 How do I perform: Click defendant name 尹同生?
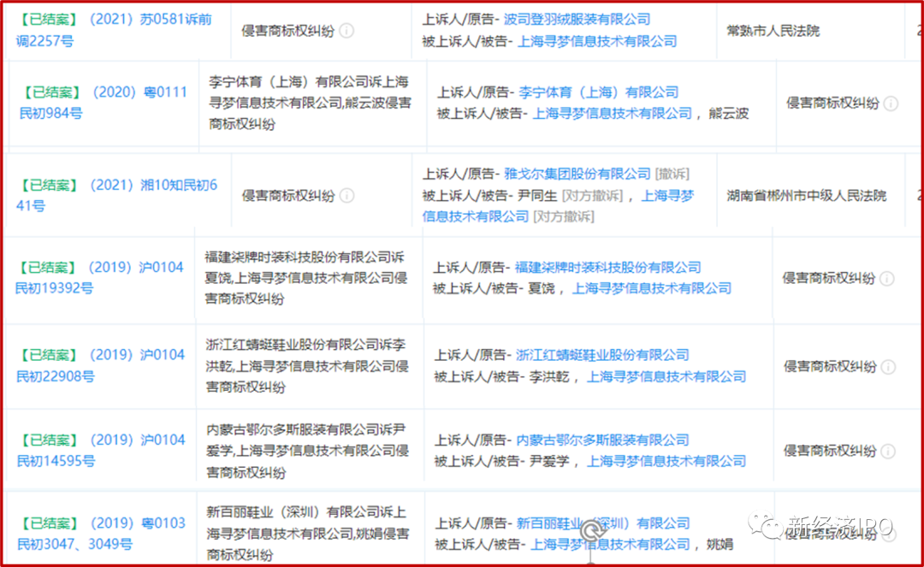point(536,196)
